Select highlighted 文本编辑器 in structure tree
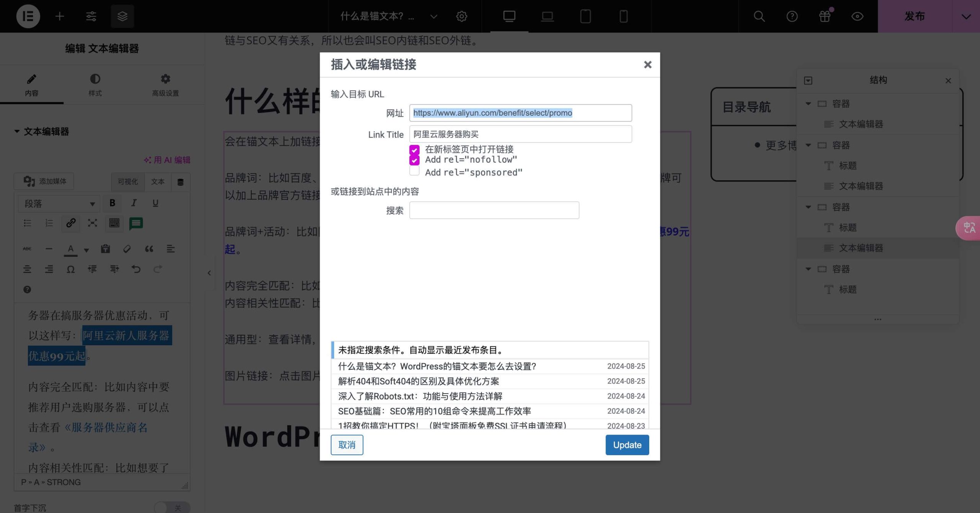The width and height of the screenshot is (980, 513). point(877,248)
